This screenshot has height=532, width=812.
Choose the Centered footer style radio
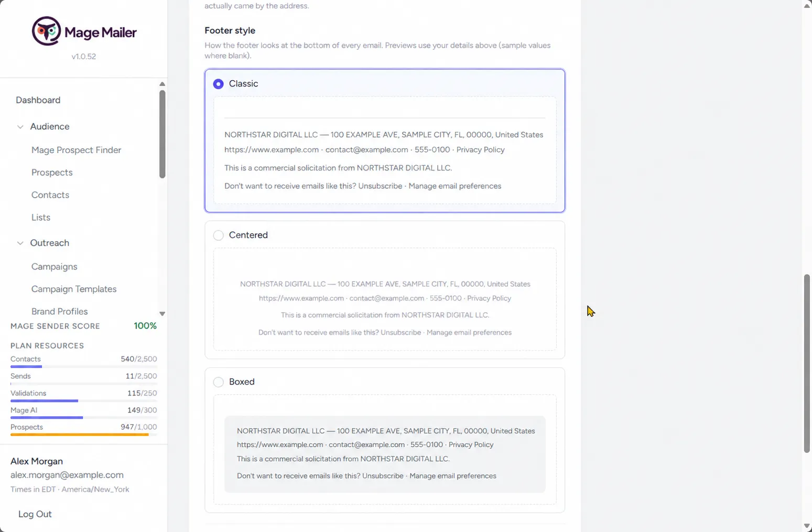pos(219,235)
